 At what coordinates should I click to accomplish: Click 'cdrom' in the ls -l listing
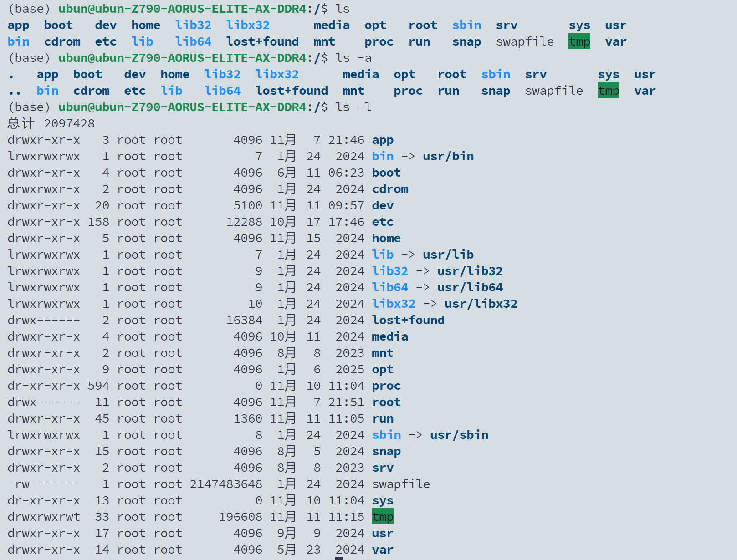tap(390, 189)
